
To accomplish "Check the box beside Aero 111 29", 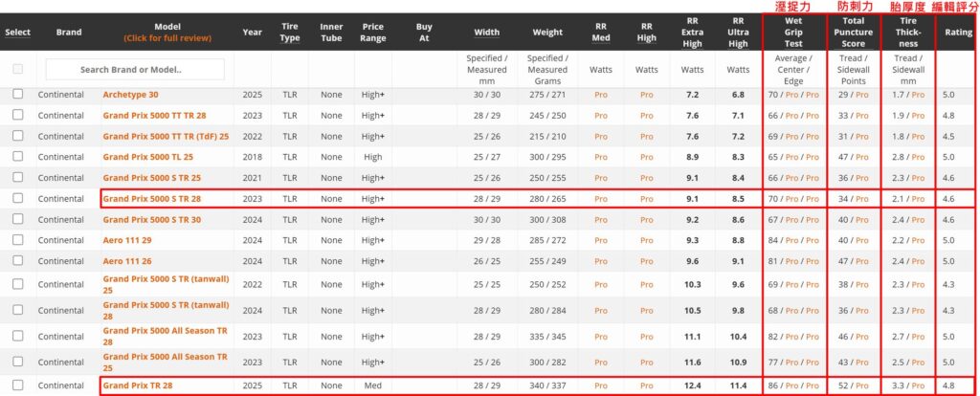I will (17, 240).
